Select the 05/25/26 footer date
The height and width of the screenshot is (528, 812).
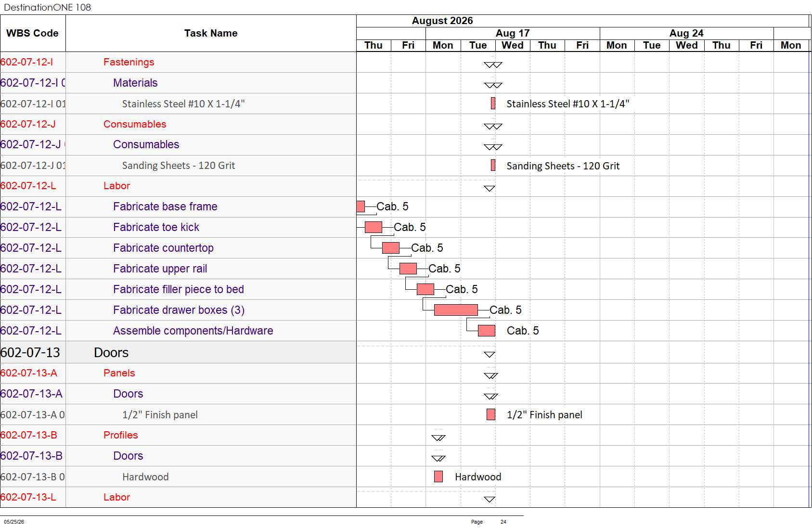point(14,522)
